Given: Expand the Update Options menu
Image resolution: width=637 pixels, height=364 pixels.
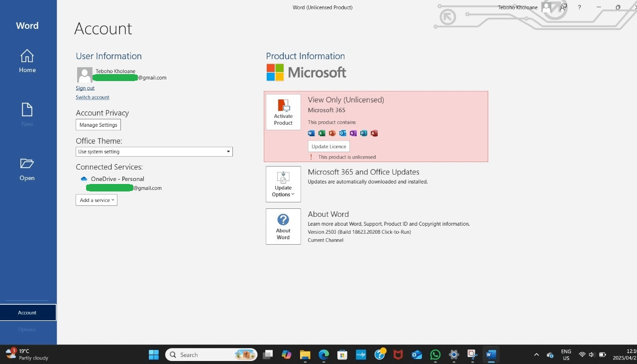Looking at the screenshot, I should (283, 184).
